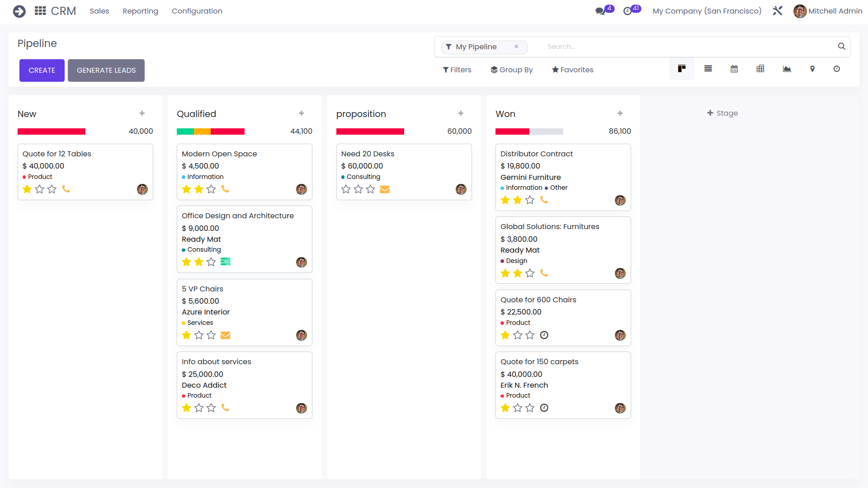
Task: Expand the Filters dropdown
Action: point(457,70)
